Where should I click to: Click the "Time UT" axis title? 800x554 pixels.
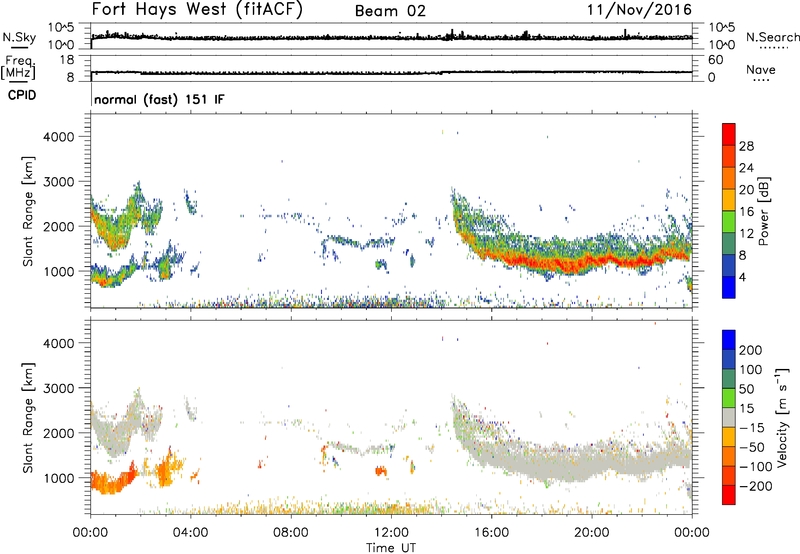point(391,548)
